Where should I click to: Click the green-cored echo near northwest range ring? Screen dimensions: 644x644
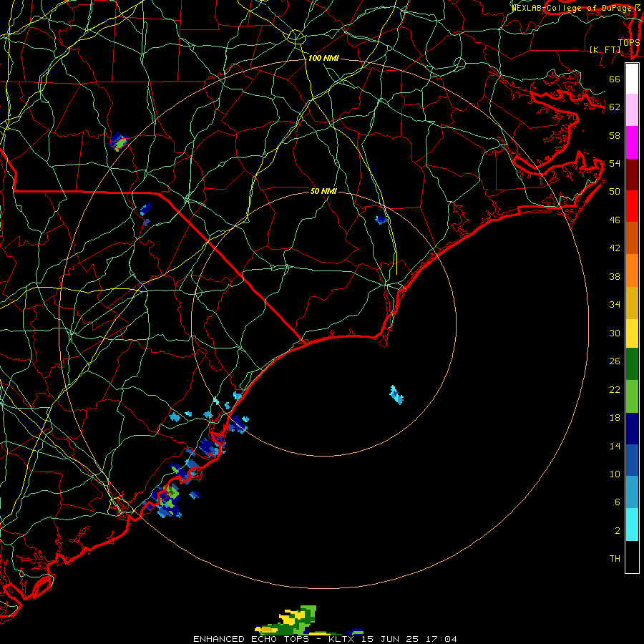pos(119,142)
